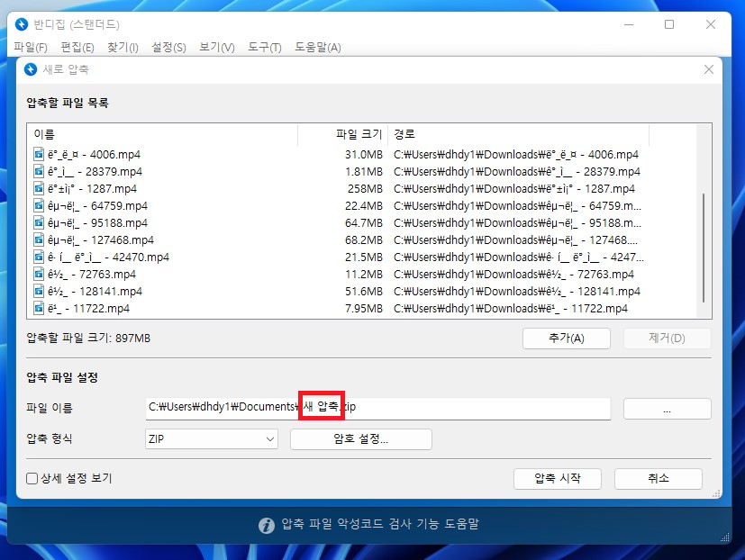745x560 pixels.
Task: Open the 파일(F) menu
Action: pos(31,47)
